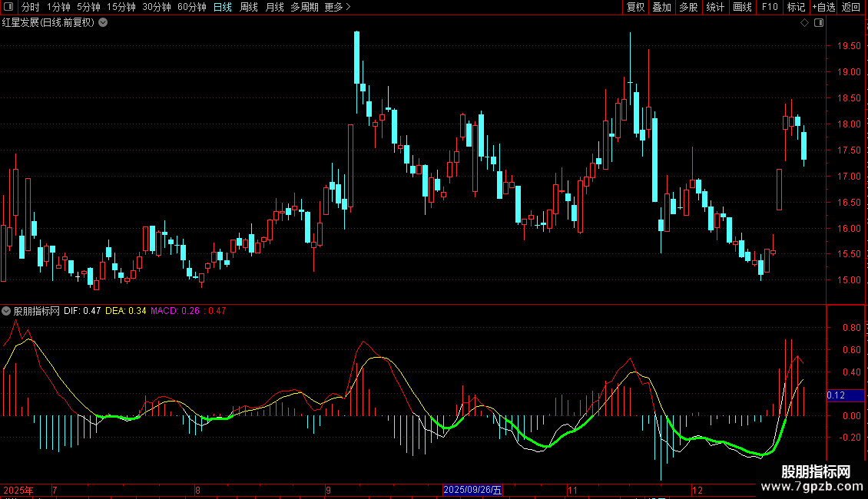Click month 8 on the time axis
The image size is (868, 499).
[197, 490]
